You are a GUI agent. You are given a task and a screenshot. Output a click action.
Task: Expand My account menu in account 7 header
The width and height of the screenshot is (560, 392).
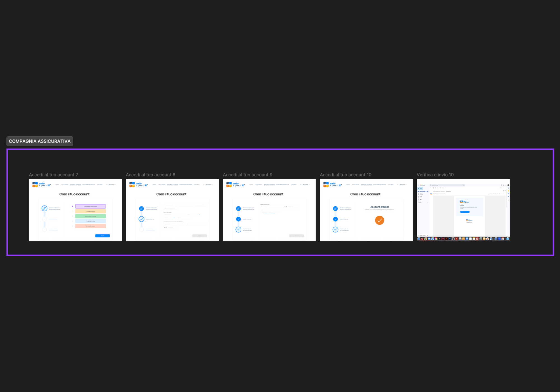112,185
